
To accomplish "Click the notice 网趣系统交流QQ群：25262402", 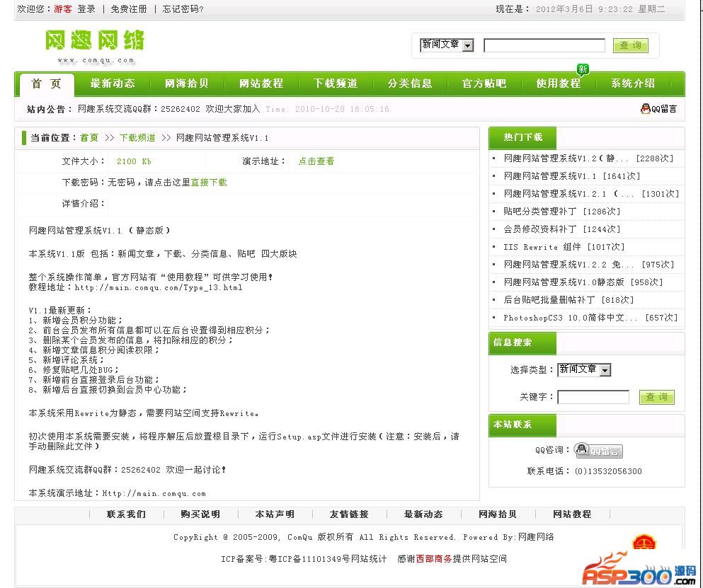I will [168, 109].
